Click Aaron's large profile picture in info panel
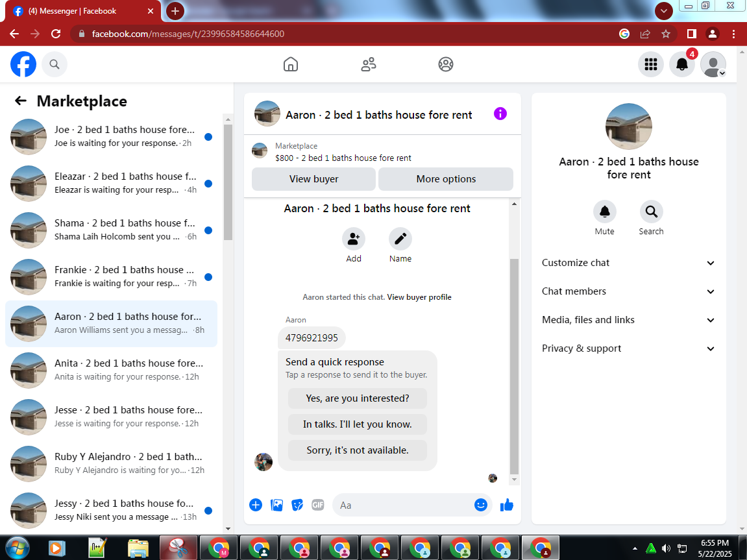The width and height of the screenshot is (747, 560). tap(628, 126)
